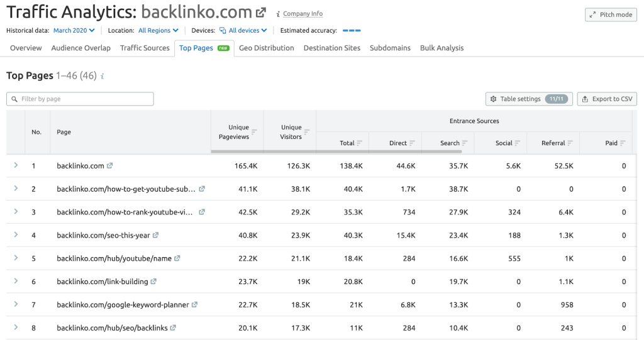Switch to the Traffic Sources tab
The image size is (644, 340).
145,48
